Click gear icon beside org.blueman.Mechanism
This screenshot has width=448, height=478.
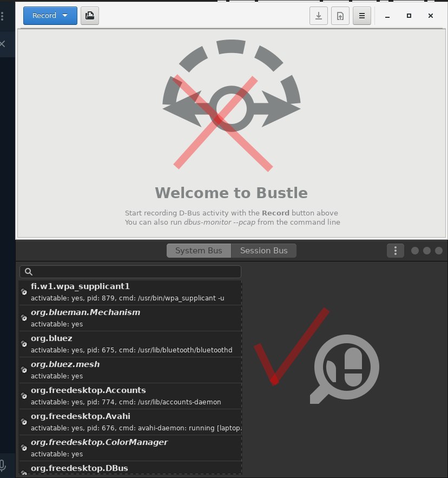point(24,318)
